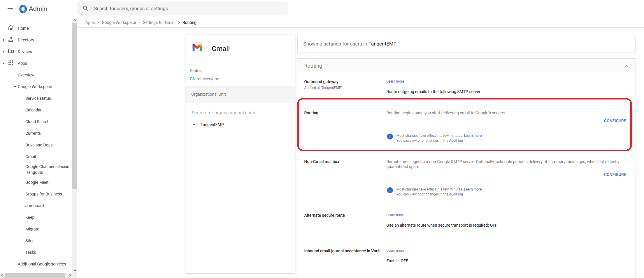This screenshot has height=278, width=644.
Task: Expand the Devices section arrow
Action: coord(3,52)
